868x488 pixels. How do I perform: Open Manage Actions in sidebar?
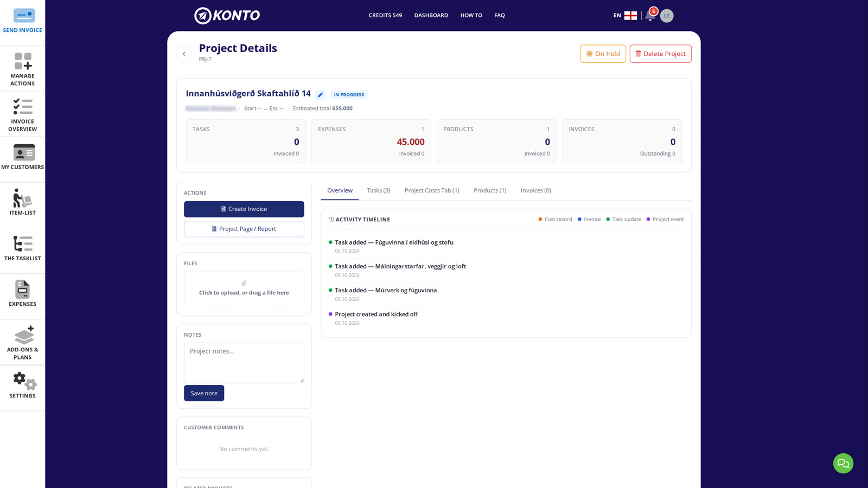(22, 69)
